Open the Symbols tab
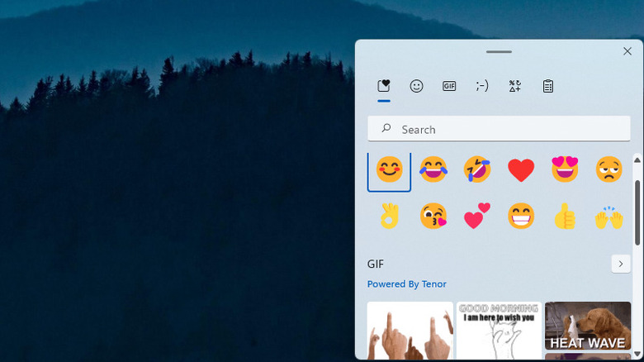Screen dimensions: 644x362 (515, 86)
